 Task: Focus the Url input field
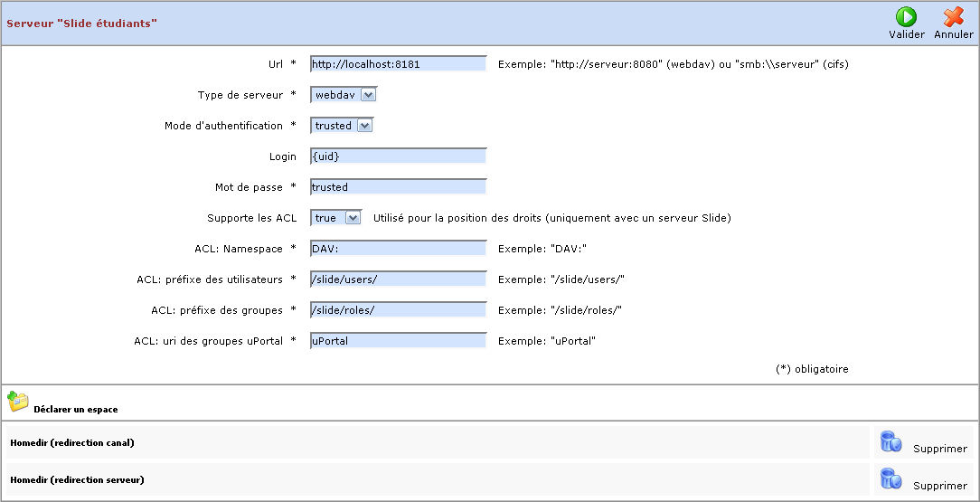[x=398, y=64]
